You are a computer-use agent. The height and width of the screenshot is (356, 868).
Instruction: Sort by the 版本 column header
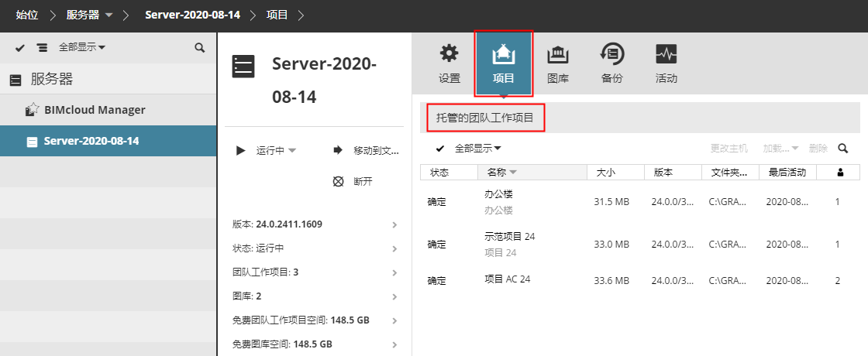(673, 173)
